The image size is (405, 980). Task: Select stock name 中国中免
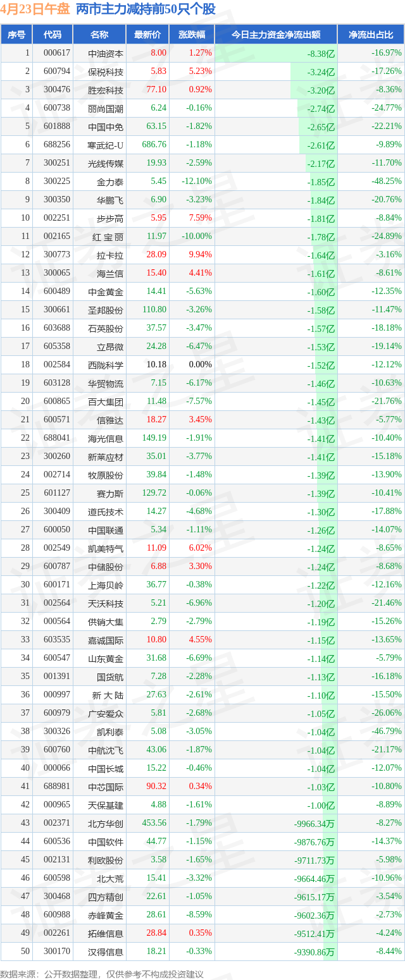[106, 126]
